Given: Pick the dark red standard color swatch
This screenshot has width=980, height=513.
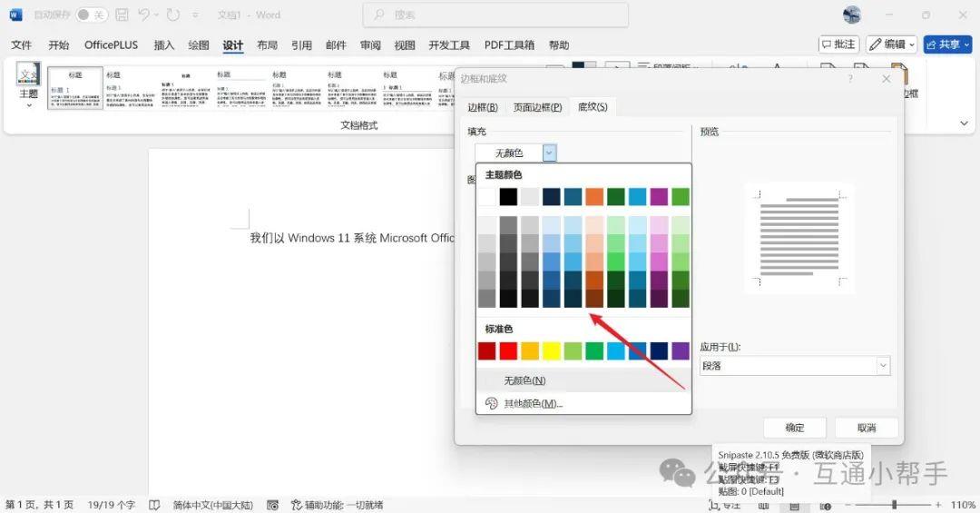Looking at the screenshot, I should click(487, 351).
